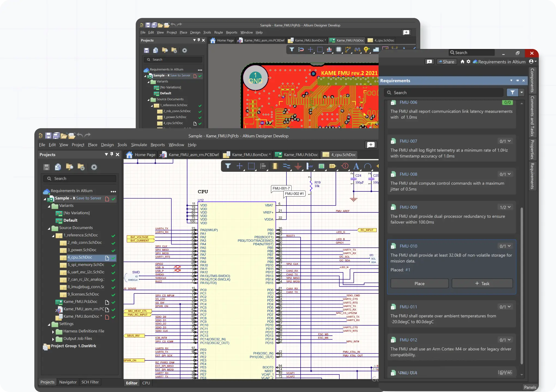Expand the Harness Definitions File folder
This screenshot has width=556, height=392.
pos(53,332)
